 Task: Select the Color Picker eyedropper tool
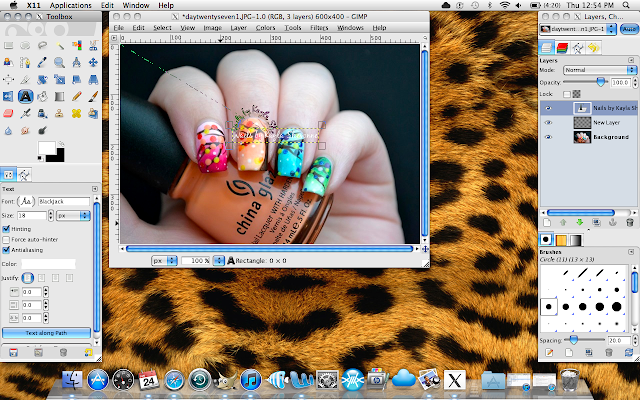(x=42, y=62)
